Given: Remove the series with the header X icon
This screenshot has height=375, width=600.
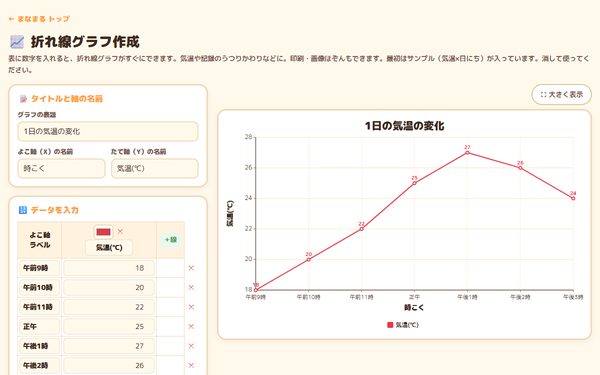Looking at the screenshot, I should (x=120, y=232).
